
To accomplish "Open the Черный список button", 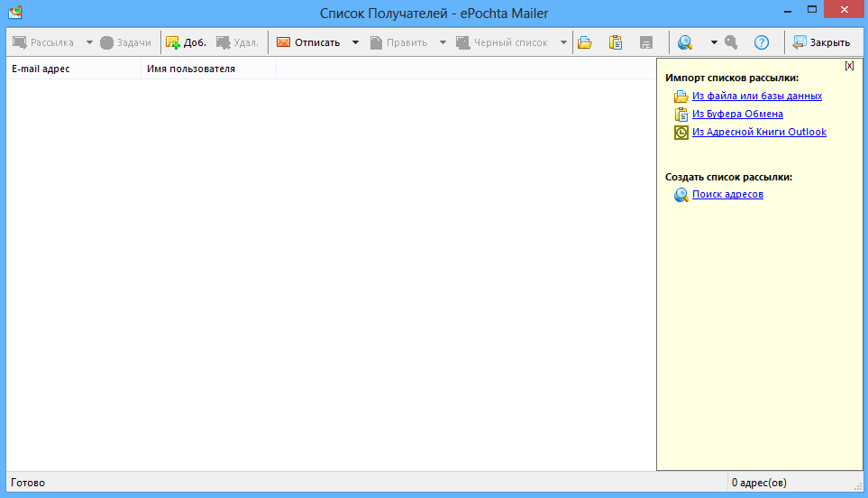I will coord(502,42).
